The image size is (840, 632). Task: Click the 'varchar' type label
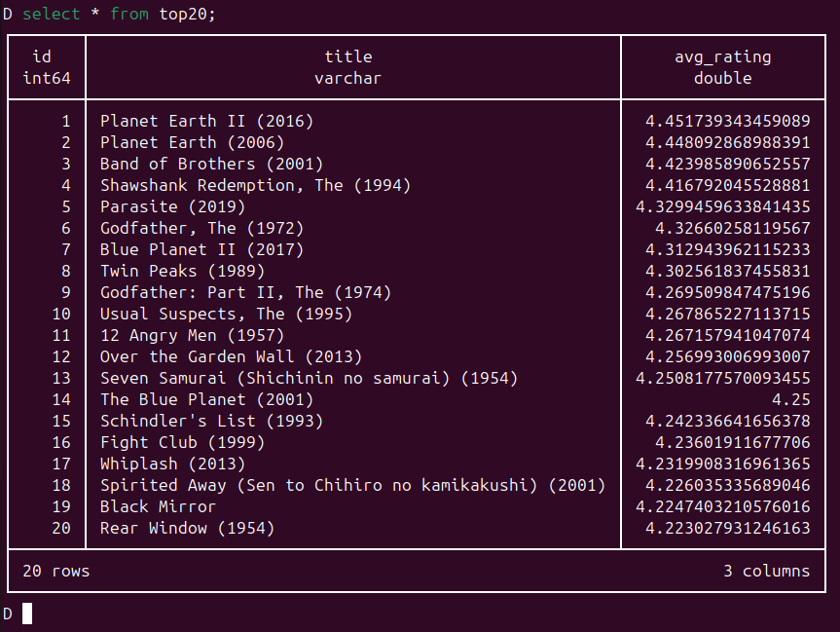[x=348, y=78]
